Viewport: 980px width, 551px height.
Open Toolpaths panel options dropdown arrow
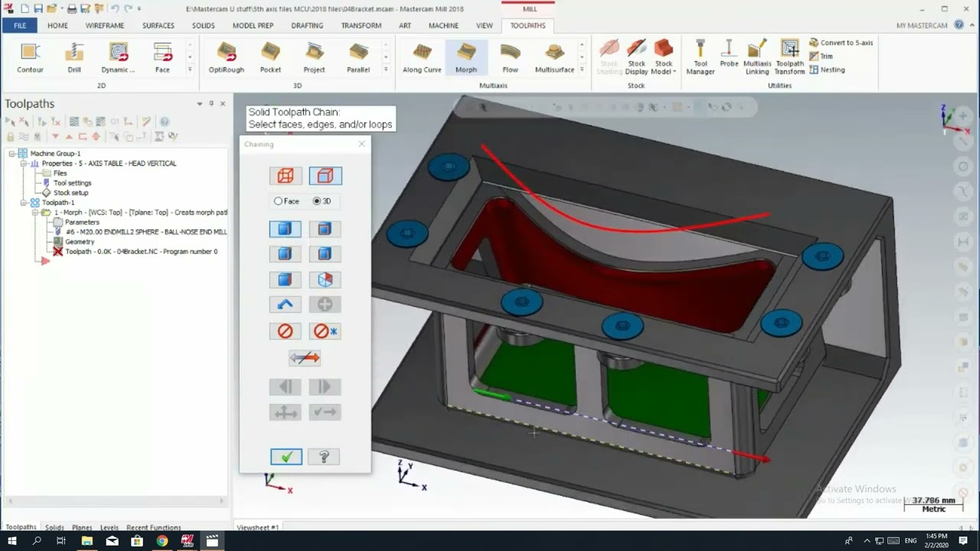click(200, 103)
